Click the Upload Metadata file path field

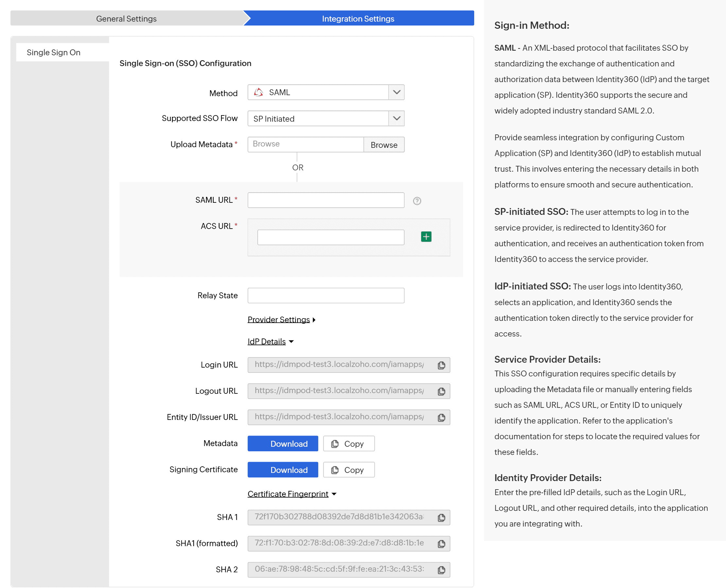click(305, 145)
